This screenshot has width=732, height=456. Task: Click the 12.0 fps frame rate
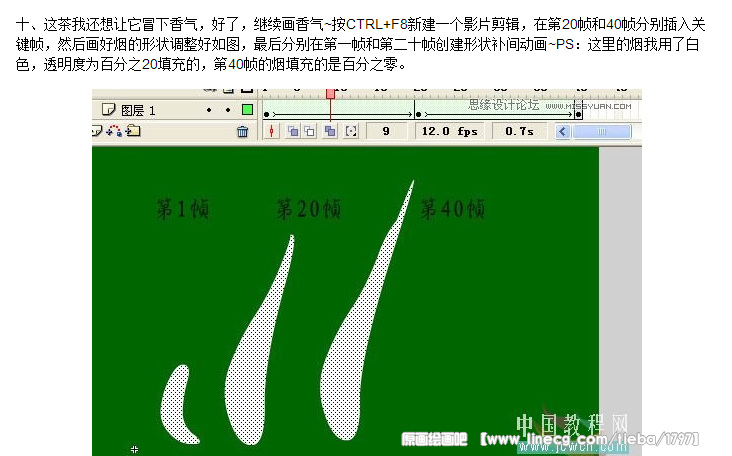pos(450,131)
